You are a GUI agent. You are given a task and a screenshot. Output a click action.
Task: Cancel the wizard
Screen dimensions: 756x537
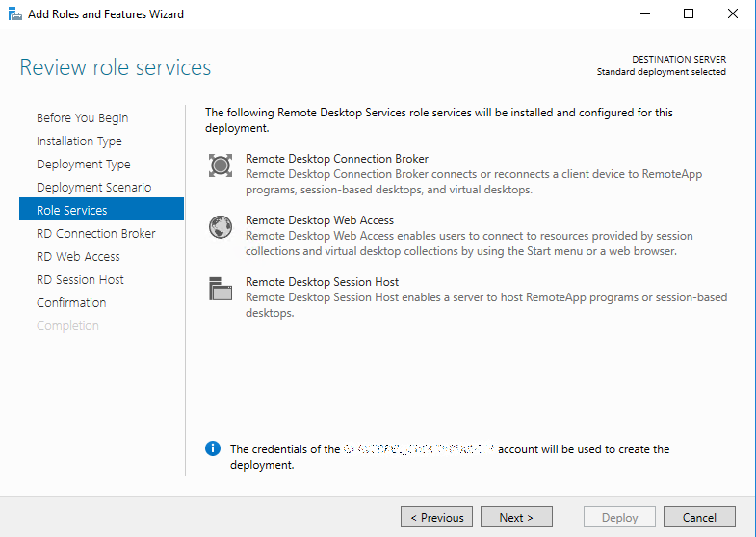[699, 517]
